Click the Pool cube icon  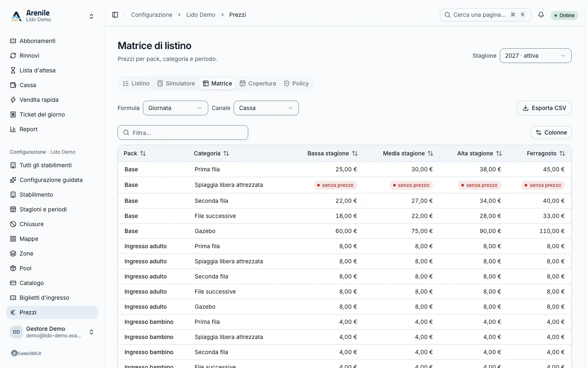coord(13,268)
